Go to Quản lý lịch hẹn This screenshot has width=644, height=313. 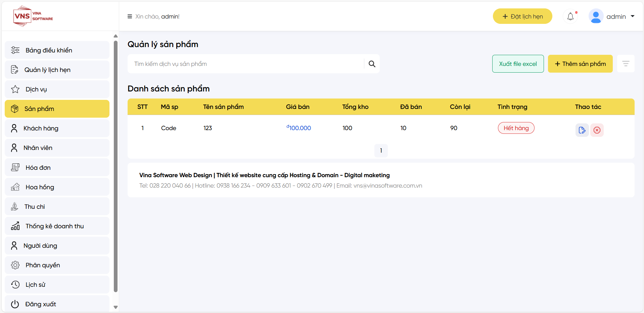[57, 70]
